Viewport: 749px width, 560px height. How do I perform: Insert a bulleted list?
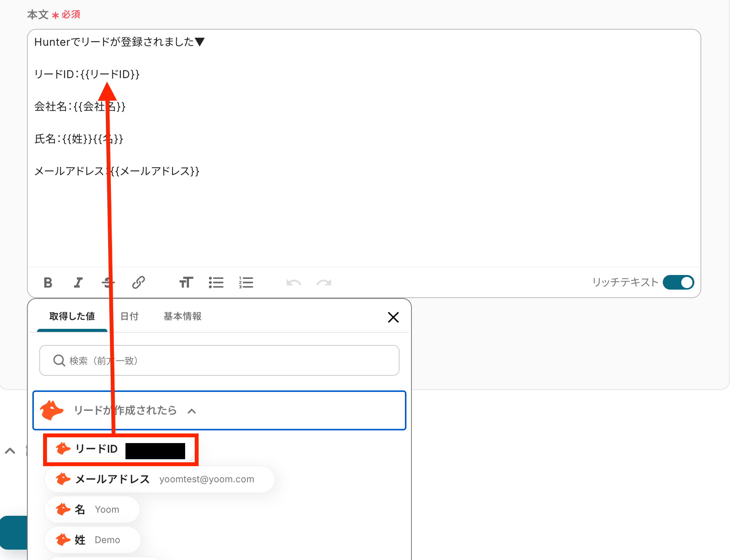tap(216, 283)
